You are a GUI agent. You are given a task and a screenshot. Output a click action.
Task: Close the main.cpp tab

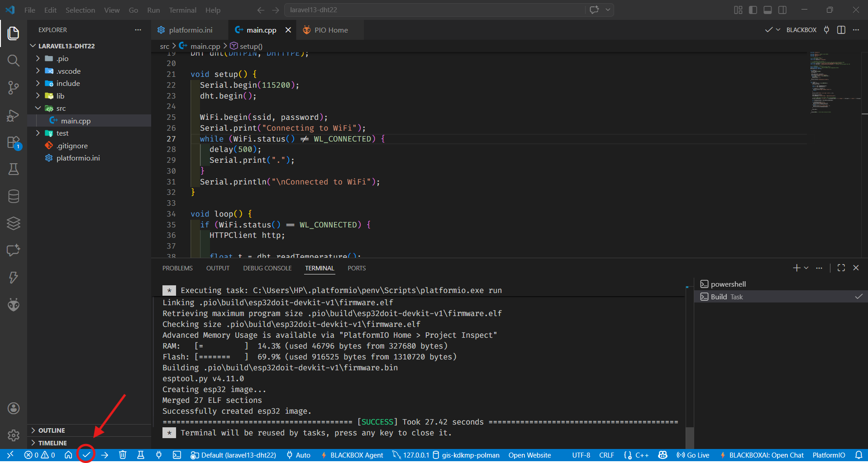click(x=288, y=30)
